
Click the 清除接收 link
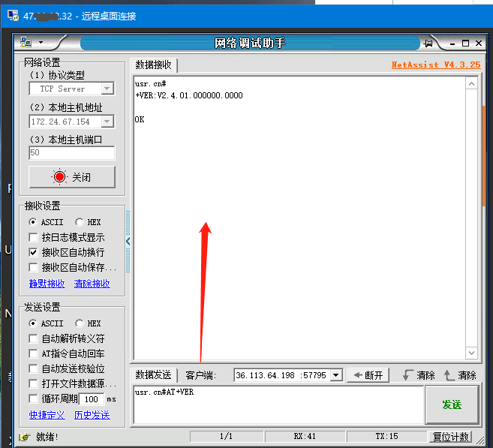[x=92, y=284]
